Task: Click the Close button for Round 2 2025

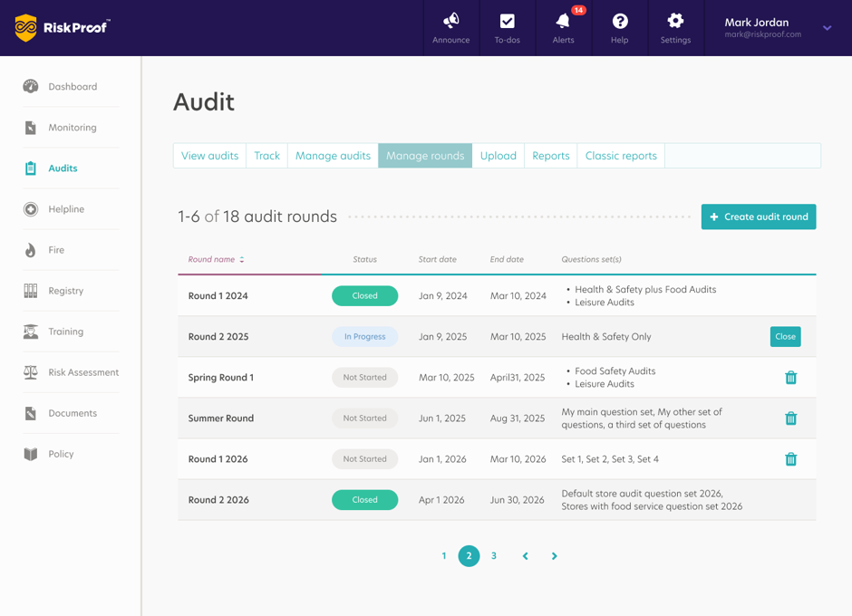Action: [x=785, y=337]
